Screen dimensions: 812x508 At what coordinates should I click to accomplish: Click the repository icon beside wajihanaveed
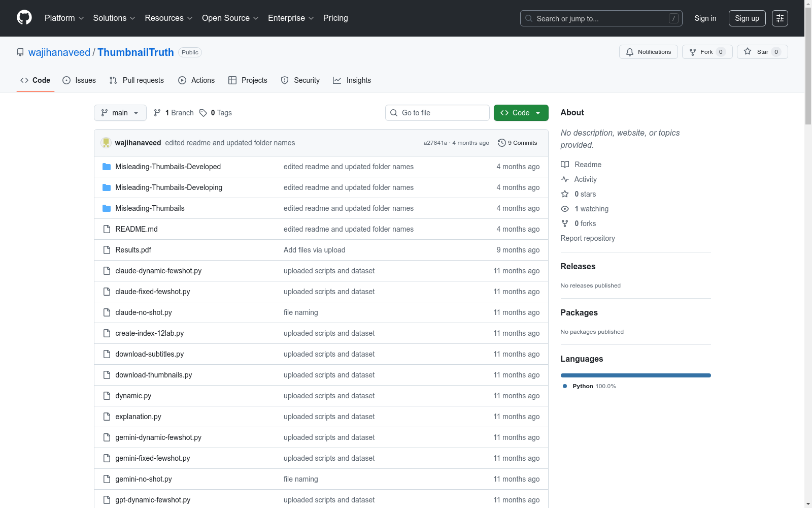click(x=20, y=52)
